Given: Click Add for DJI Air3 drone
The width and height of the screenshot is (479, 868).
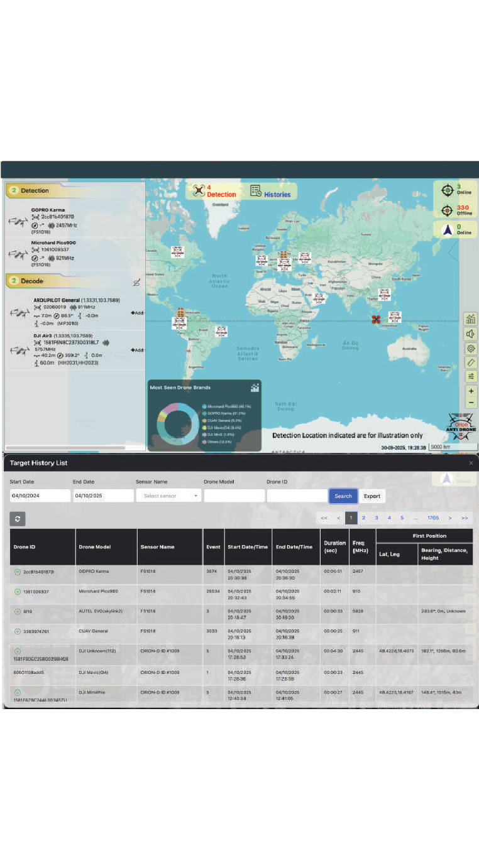Looking at the screenshot, I should click(137, 350).
